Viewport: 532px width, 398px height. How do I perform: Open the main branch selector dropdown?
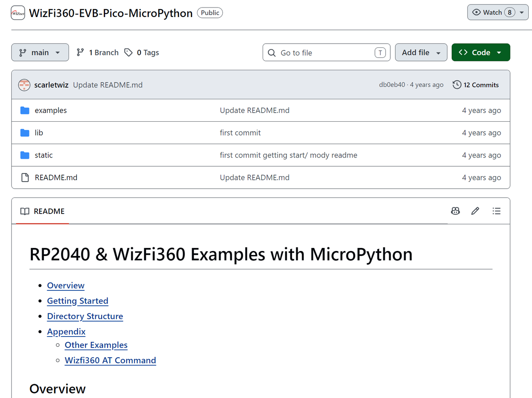click(40, 52)
